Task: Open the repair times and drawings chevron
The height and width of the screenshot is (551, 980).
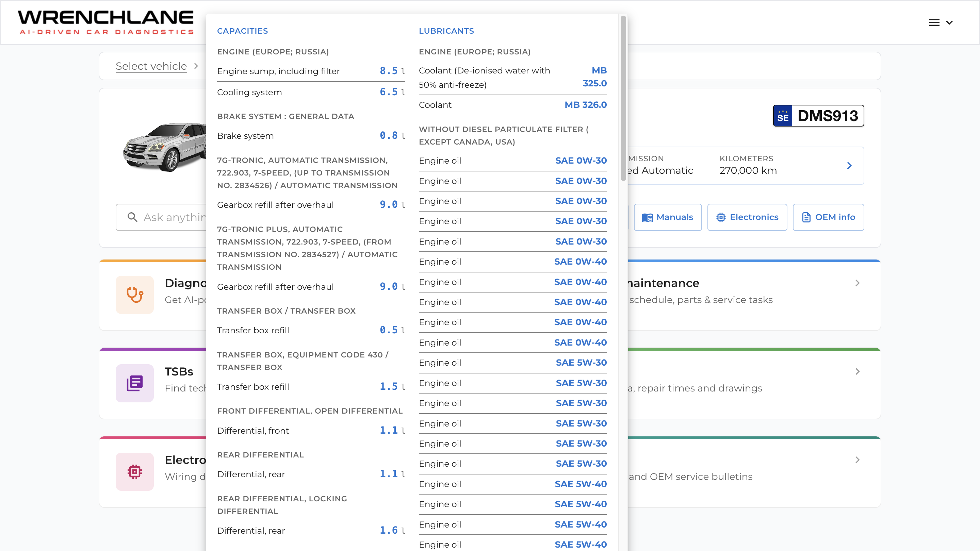Action: (857, 371)
